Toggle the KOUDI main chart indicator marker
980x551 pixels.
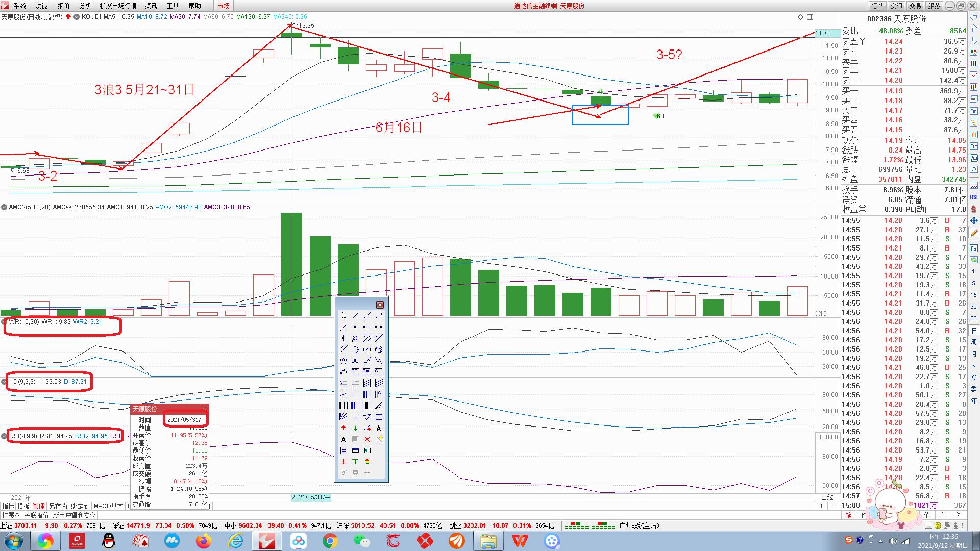pos(77,17)
